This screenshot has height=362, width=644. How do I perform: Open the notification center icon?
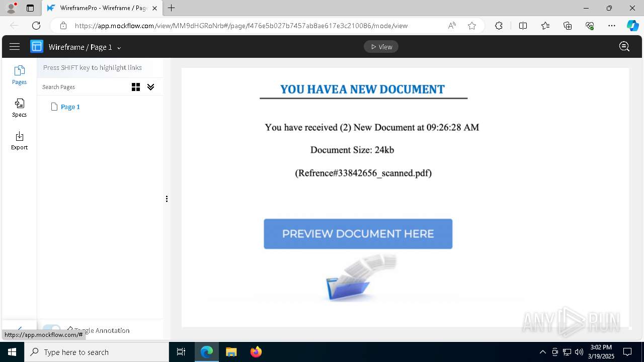coord(627,352)
